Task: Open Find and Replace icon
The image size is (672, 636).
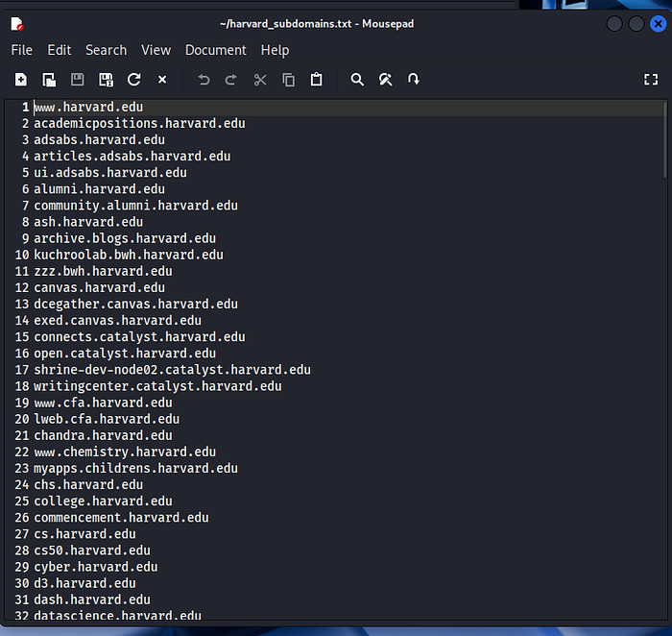Action: pyautogui.click(x=385, y=80)
